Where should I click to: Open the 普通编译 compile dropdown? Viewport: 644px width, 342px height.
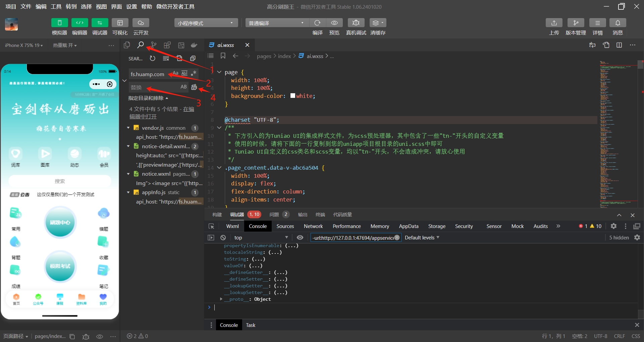coord(277,23)
